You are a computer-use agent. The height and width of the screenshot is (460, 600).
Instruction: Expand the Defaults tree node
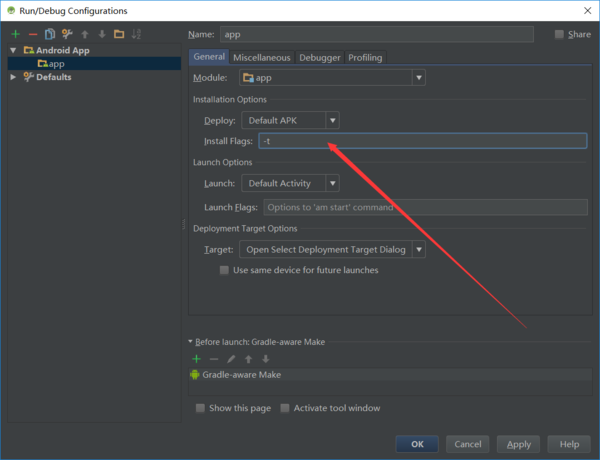pyautogui.click(x=13, y=77)
